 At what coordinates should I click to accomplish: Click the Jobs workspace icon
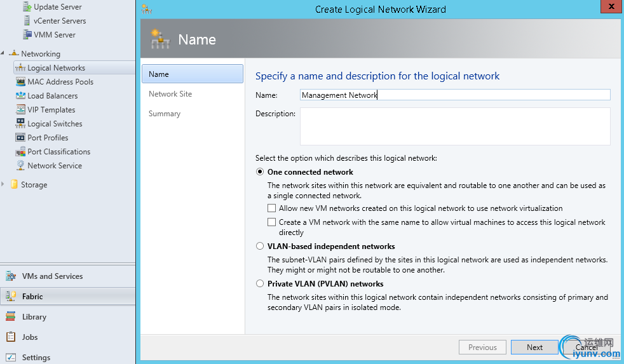[11, 337]
